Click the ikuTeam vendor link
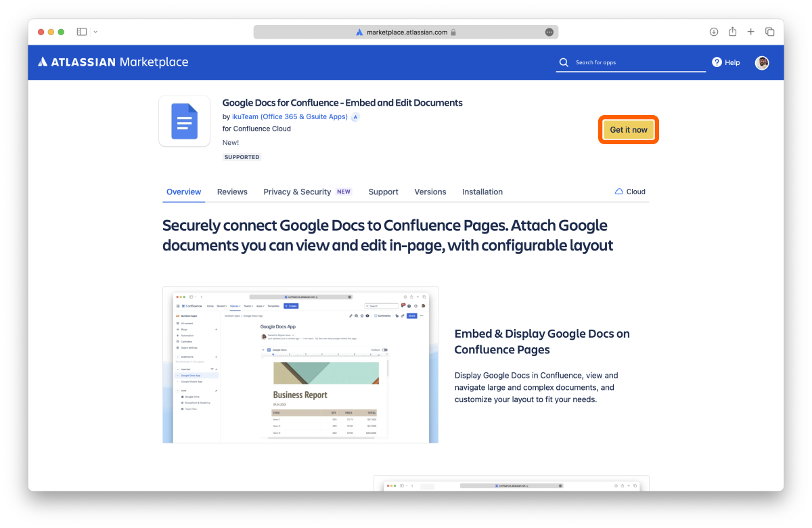Image resolution: width=812 pixels, height=528 pixels. pos(290,116)
